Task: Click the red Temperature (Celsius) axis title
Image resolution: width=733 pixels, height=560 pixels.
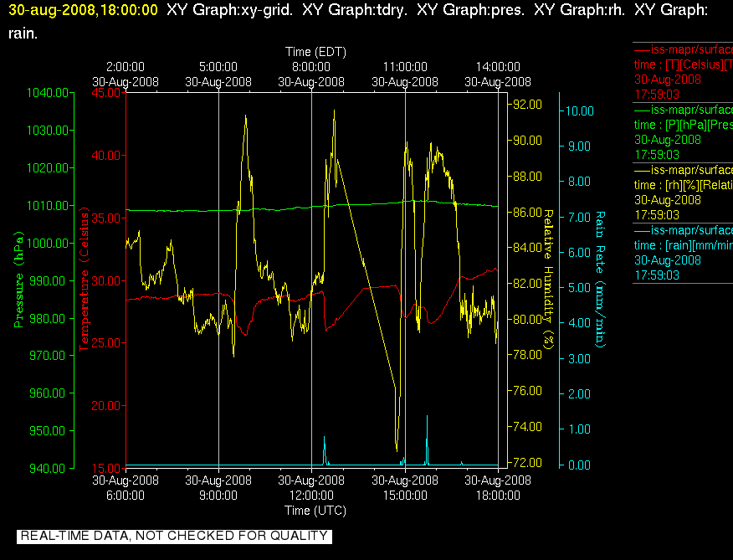Action: coord(85,280)
